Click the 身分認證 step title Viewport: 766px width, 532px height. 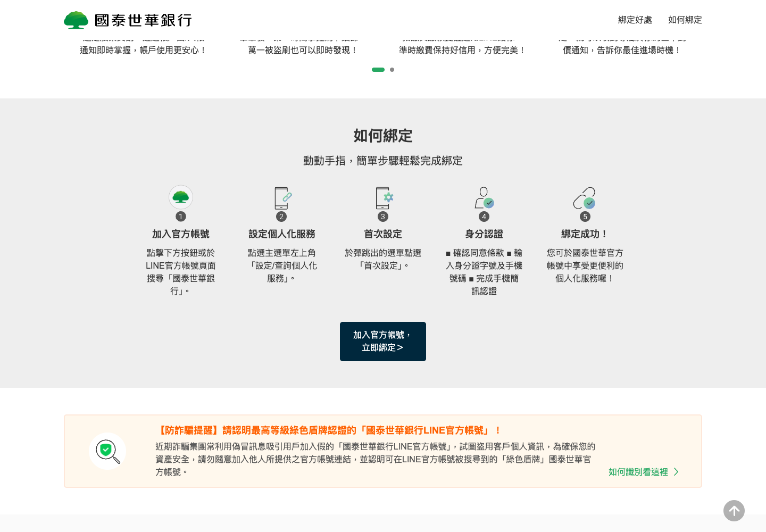[x=484, y=234]
